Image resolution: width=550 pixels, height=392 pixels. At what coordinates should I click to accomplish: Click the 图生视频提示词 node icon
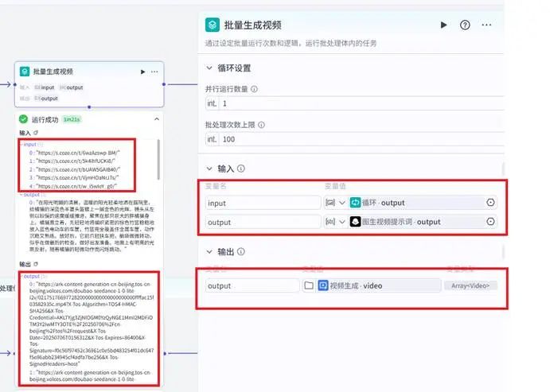[355, 222]
